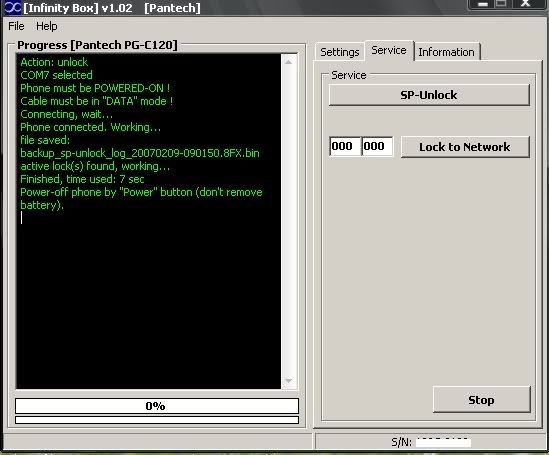
Task: Select the Service tab
Action: pyautogui.click(x=389, y=50)
